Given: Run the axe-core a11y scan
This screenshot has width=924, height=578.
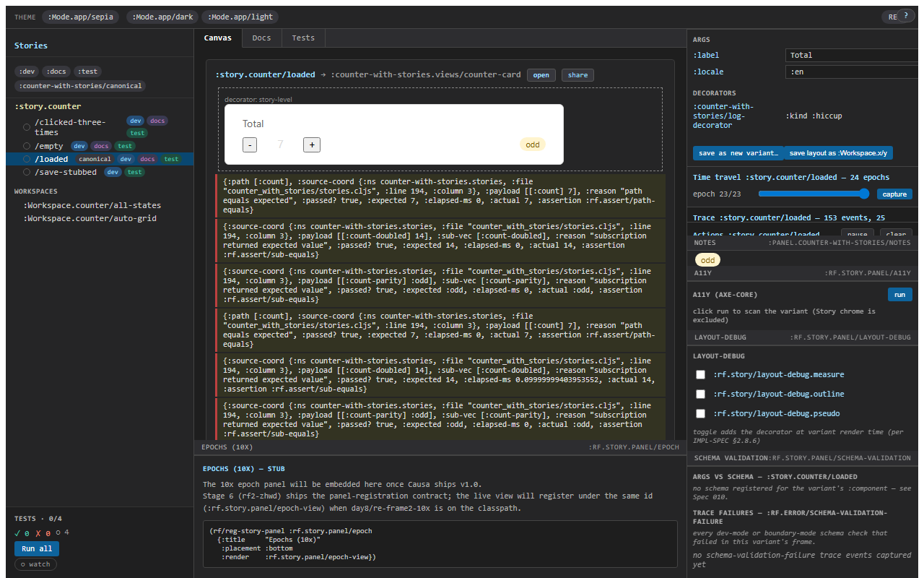Looking at the screenshot, I should [x=899, y=295].
